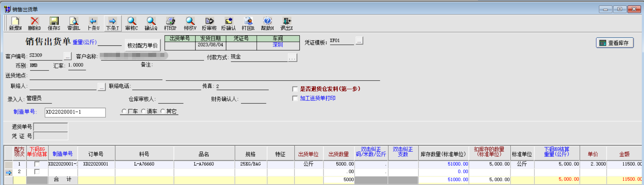The image size is (644, 185).
Task: Click the 送货地点 input field
Action: click(x=96, y=76)
